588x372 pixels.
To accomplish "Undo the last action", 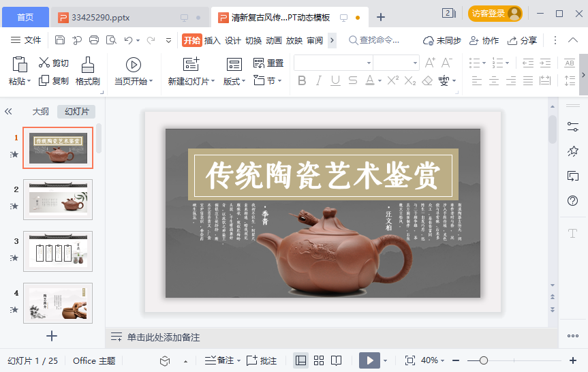I will pyautogui.click(x=128, y=40).
